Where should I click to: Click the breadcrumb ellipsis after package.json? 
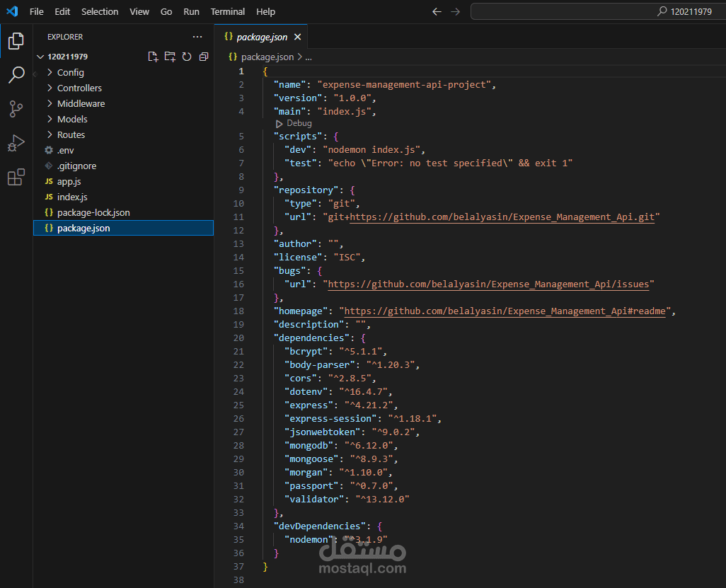tap(309, 57)
